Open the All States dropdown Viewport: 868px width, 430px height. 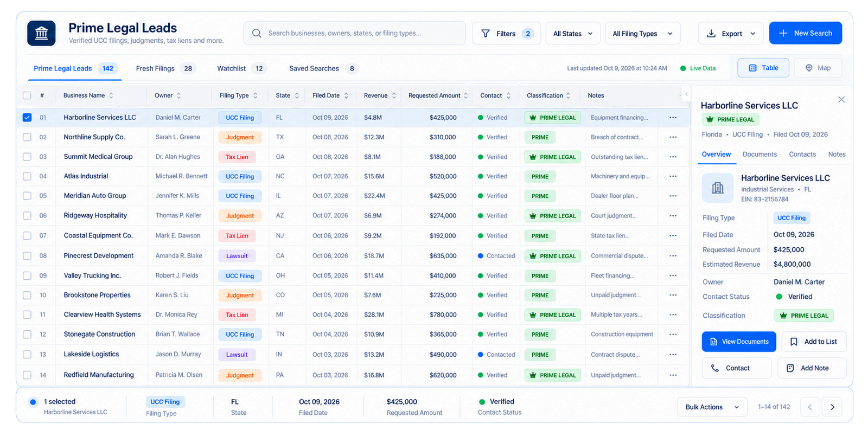point(573,34)
